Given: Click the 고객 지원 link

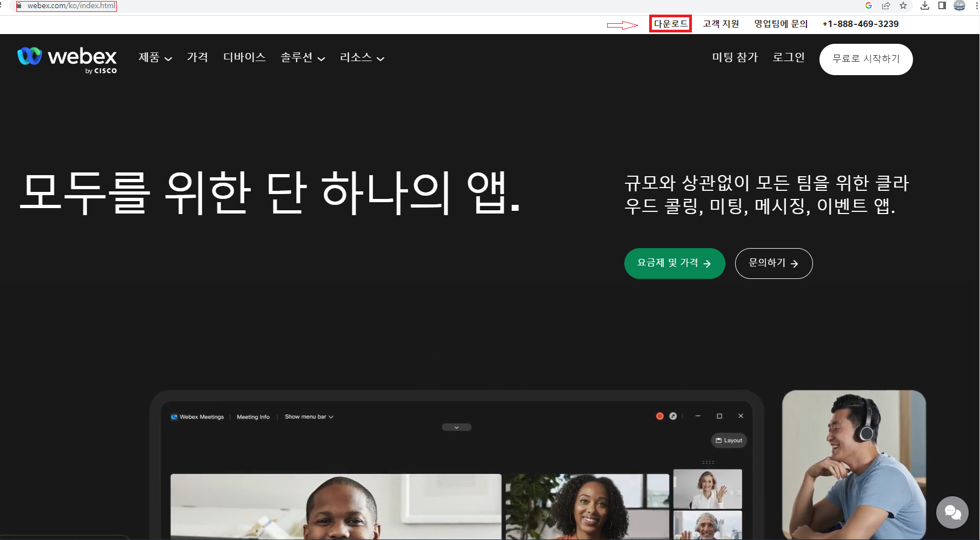Looking at the screenshot, I should [x=721, y=24].
